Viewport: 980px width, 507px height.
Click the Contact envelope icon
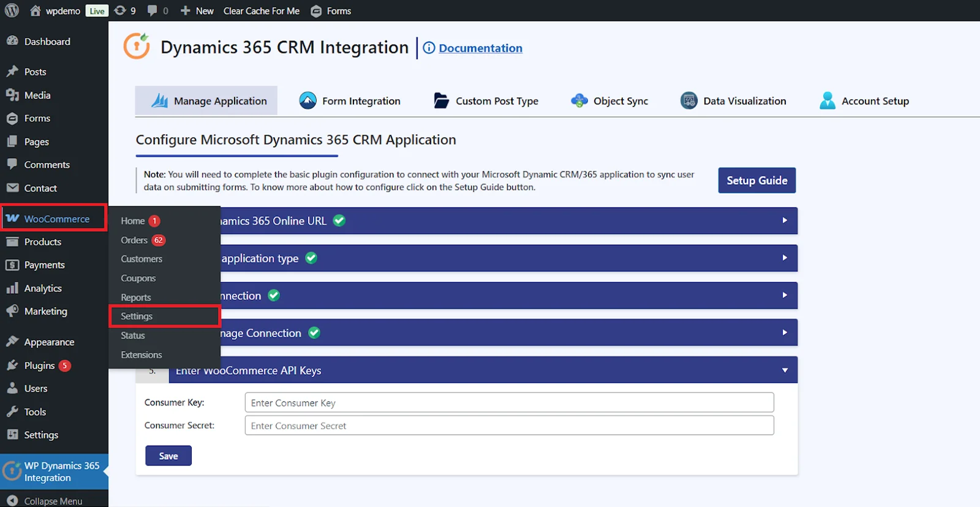point(12,188)
